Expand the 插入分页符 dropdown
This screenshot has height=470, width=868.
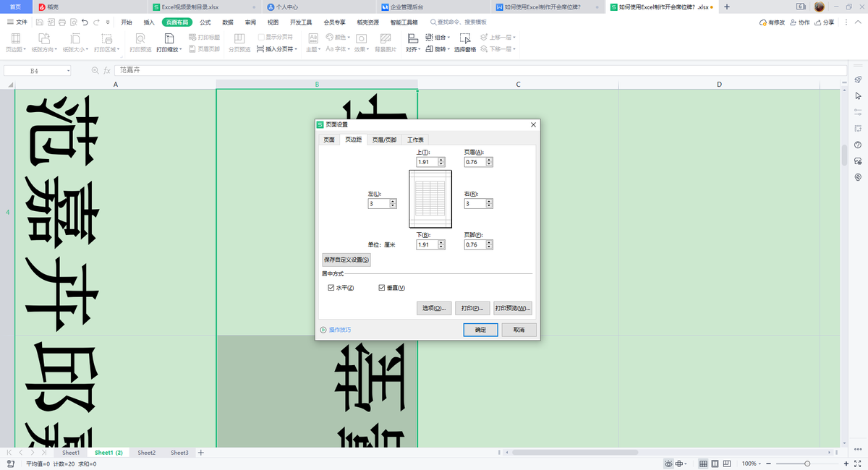pos(296,49)
